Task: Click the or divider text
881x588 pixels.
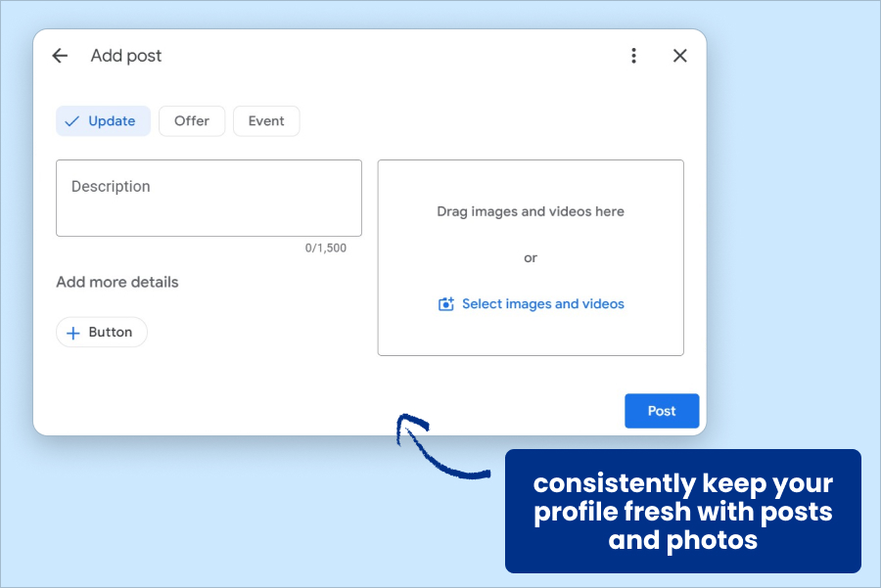Action: coord(531,257)
